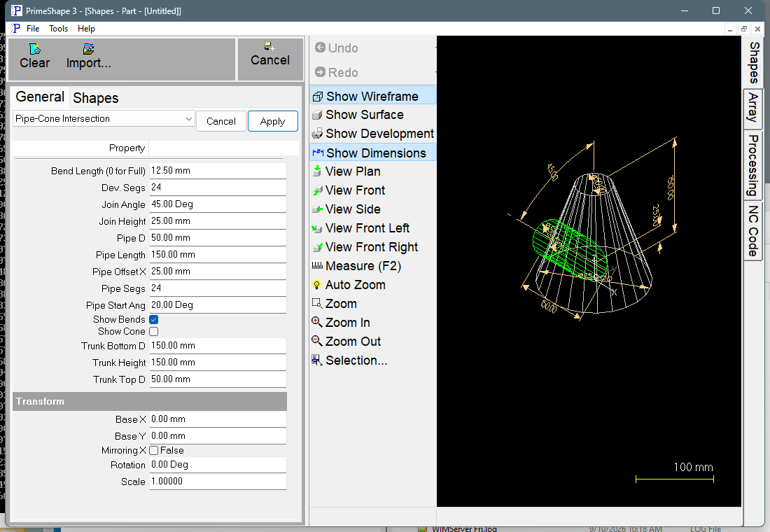Click the Trunk Top D field
Screen dimensions: 770x532
218,379
